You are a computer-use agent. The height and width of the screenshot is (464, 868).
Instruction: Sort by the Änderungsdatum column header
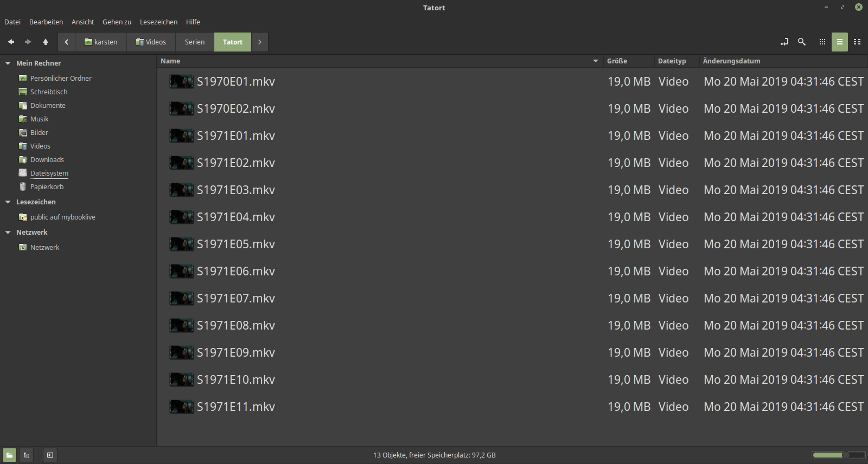point(783,61)
